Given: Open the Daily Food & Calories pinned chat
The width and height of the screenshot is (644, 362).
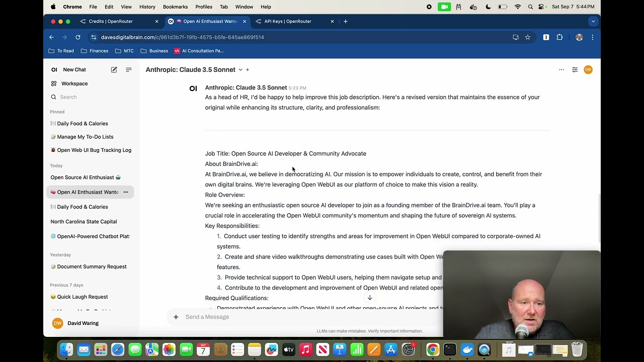Looking at the screenshot, I should pos(83,124).
